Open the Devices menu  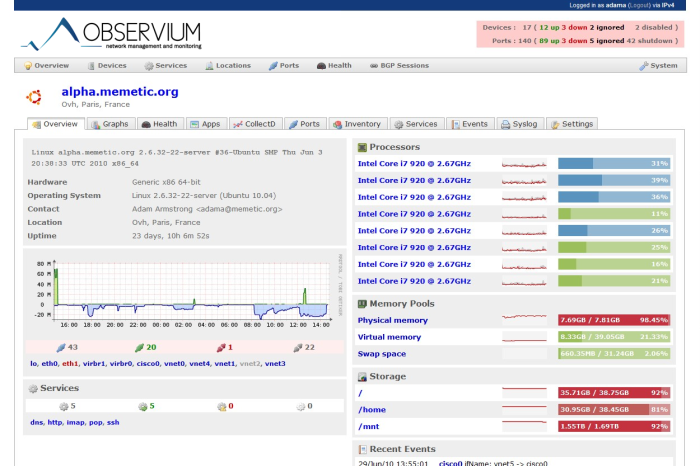(107, 66)
